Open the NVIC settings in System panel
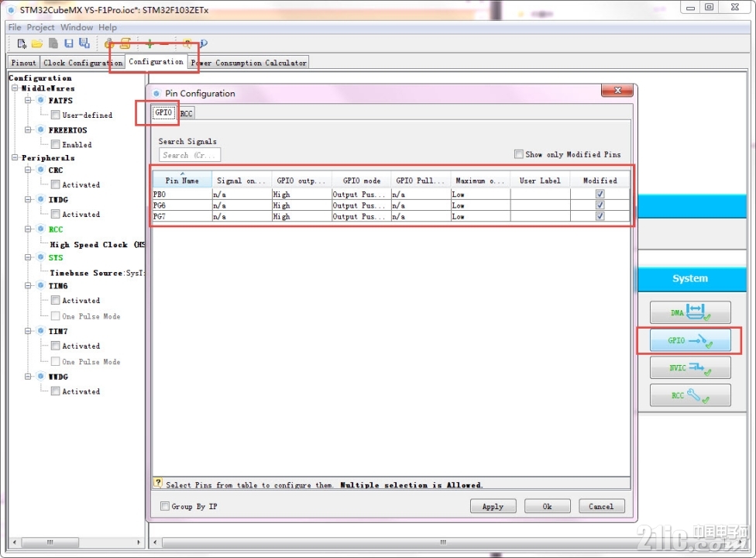 click(x=690, y=367)
